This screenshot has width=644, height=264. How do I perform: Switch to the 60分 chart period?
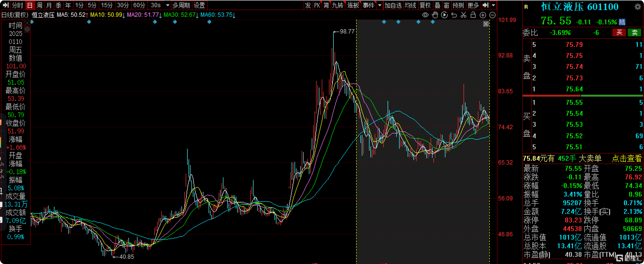point(139,5)
